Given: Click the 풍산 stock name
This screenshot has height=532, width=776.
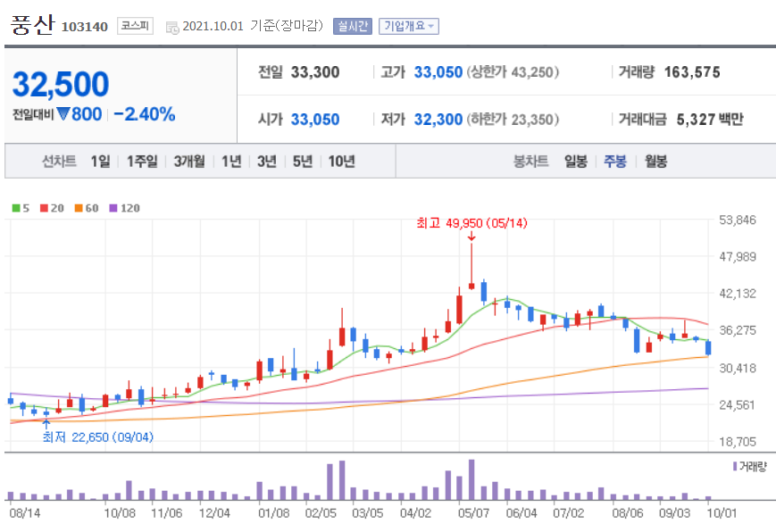Looking at the screenshot, I should [x=32, y=25].
